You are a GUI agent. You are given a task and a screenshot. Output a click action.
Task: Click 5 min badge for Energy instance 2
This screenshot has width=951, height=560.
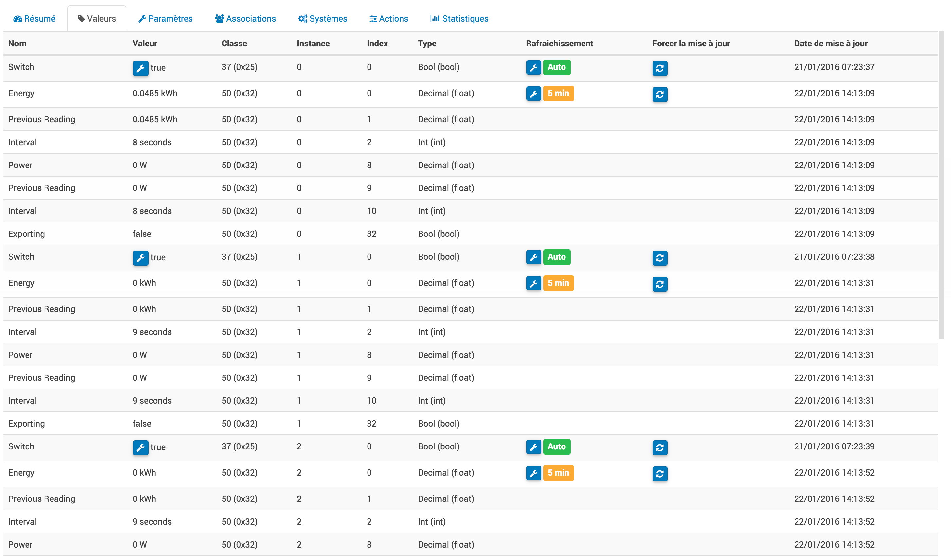click(x=558, y=473)
